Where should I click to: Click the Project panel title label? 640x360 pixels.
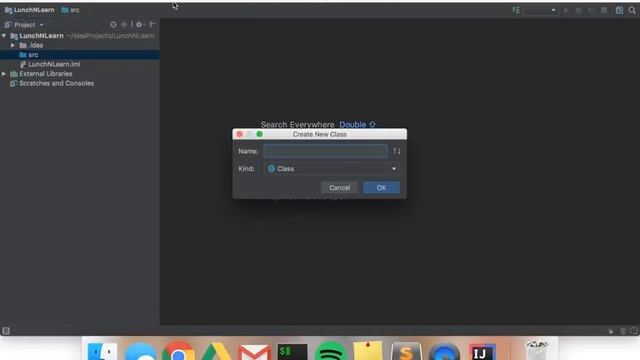pyautogui.click(x=24, y=25)
